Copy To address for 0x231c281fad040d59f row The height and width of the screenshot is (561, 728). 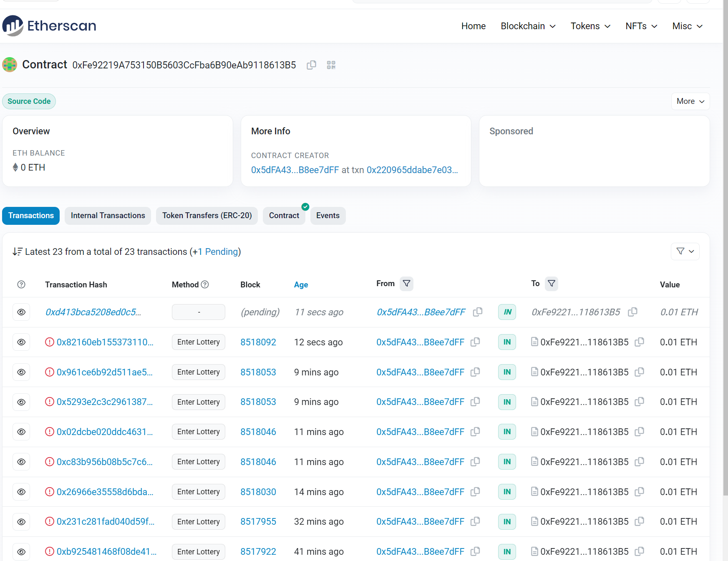pyautogui.click(x=639, y=521)
